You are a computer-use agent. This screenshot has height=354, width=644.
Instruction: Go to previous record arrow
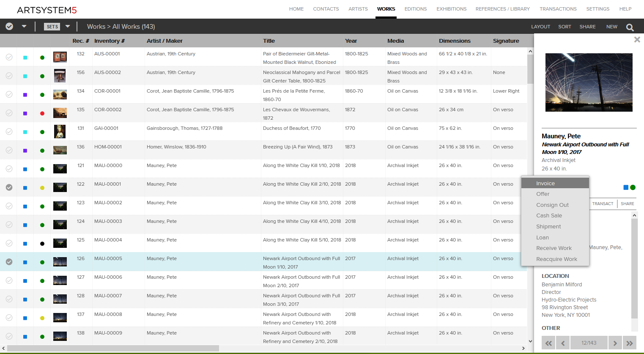[563, 343]
